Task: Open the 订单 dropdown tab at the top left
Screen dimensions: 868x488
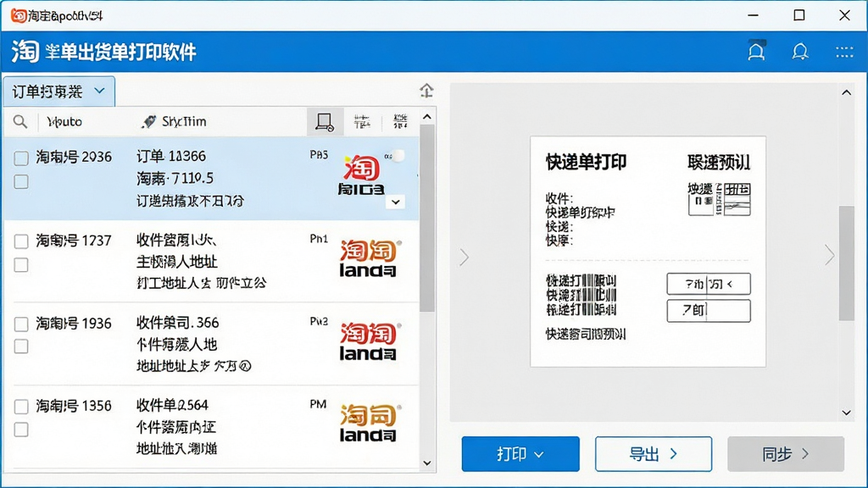Action: pos(59,91)
